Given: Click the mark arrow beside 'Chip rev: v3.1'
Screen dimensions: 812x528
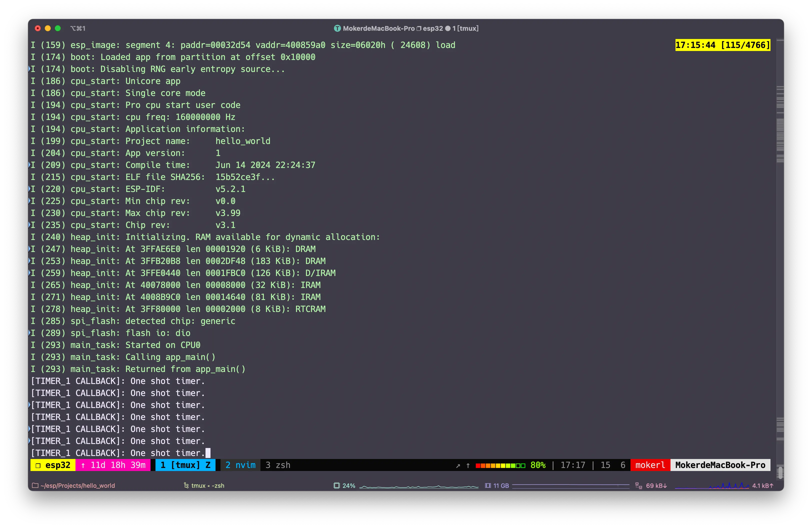Looking at the screenshot, I should point(29,225).
